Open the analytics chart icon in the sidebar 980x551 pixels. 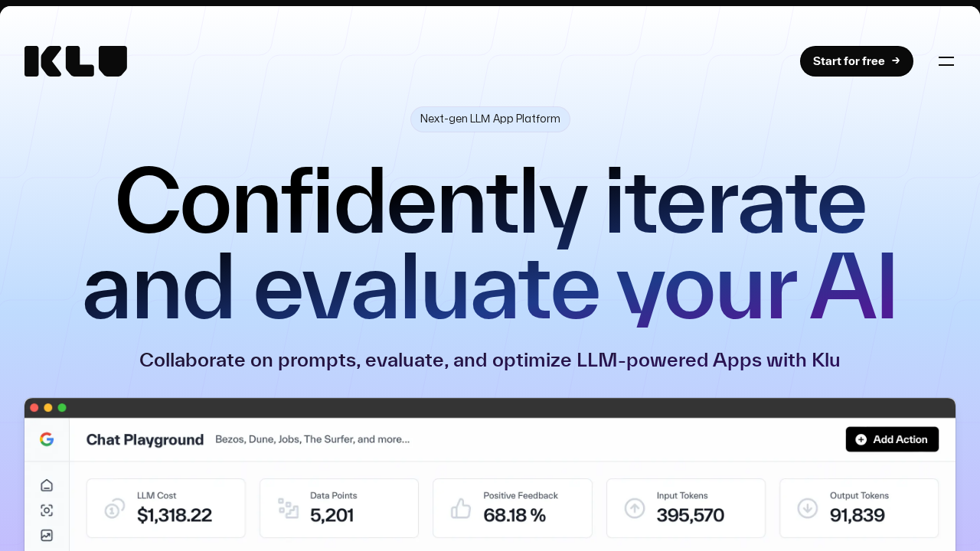(x=47, y=536)
